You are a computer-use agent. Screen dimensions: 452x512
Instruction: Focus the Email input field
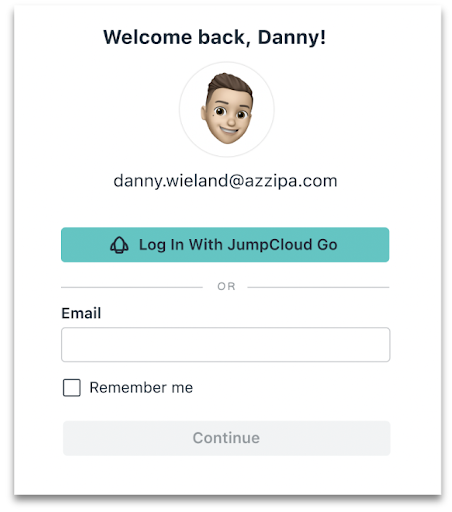[226, 344]
